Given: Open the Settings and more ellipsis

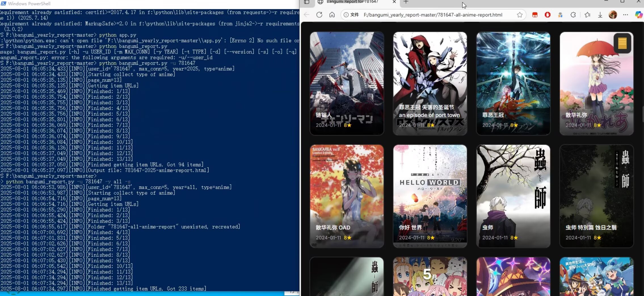Looking at the screenshot, I should (x=626, y=15).
